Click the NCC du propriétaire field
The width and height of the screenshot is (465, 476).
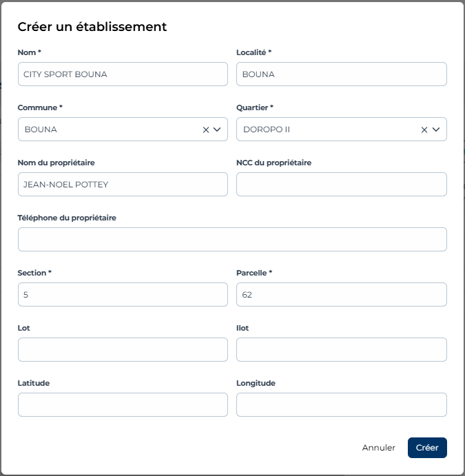(341, 185)
